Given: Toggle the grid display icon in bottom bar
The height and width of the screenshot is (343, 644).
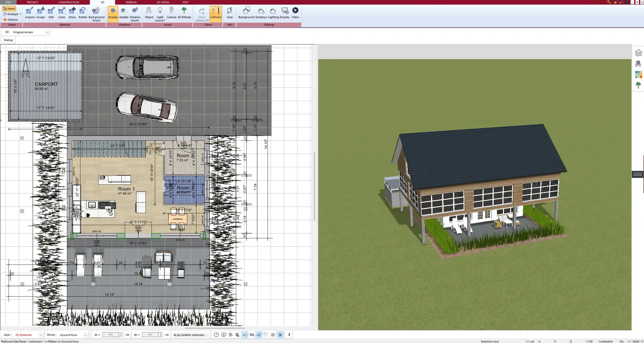Looking at the screenshot, I should click(273, 335).
